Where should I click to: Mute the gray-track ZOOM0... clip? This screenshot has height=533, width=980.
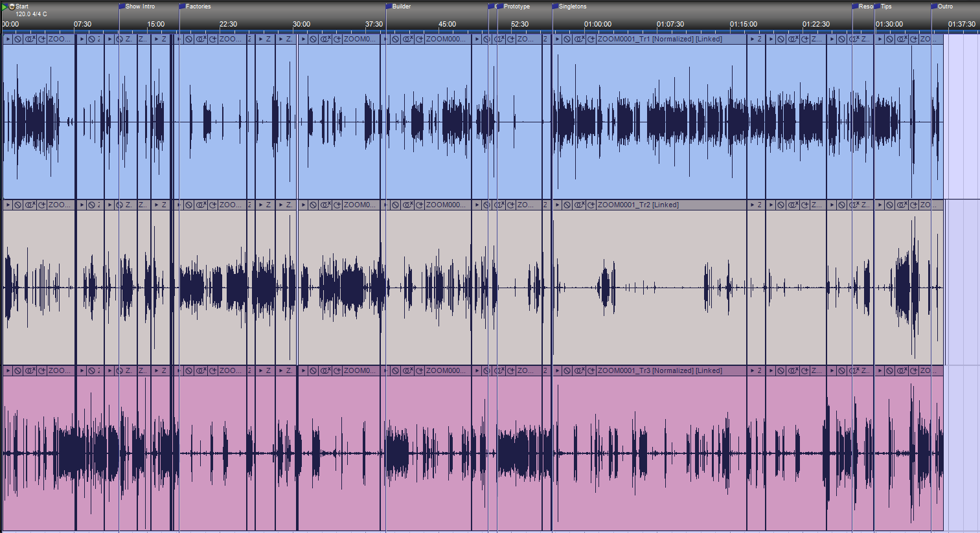click(313, 205)
